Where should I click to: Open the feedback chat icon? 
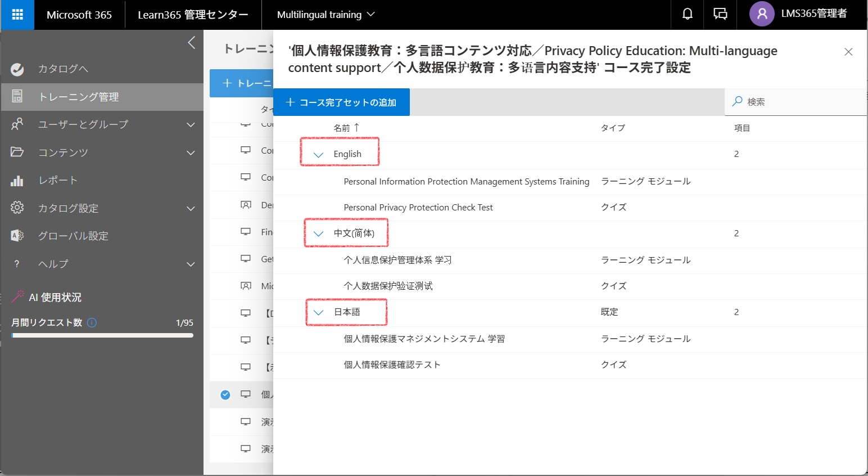[720, 14]
